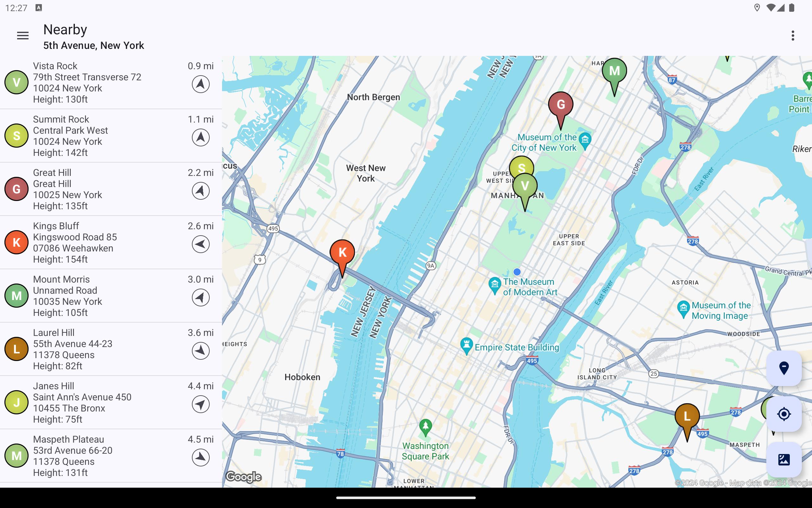Tap the Summit Rock direction arrow
This screenshot has height=508, width=812.
tap(201, 137)
